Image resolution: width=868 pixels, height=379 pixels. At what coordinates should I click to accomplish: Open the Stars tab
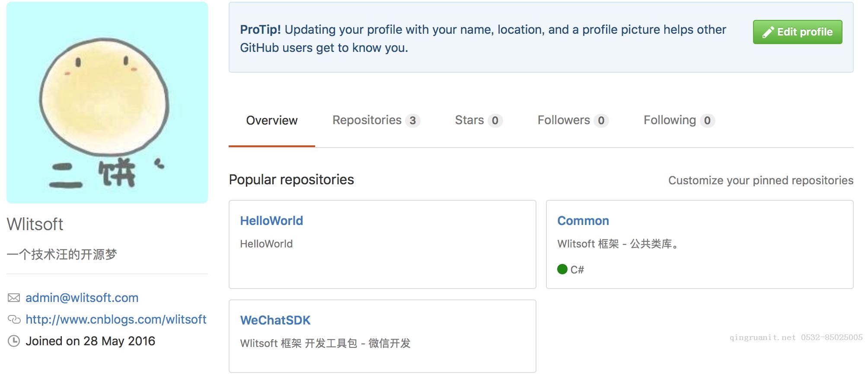(469, 120)
